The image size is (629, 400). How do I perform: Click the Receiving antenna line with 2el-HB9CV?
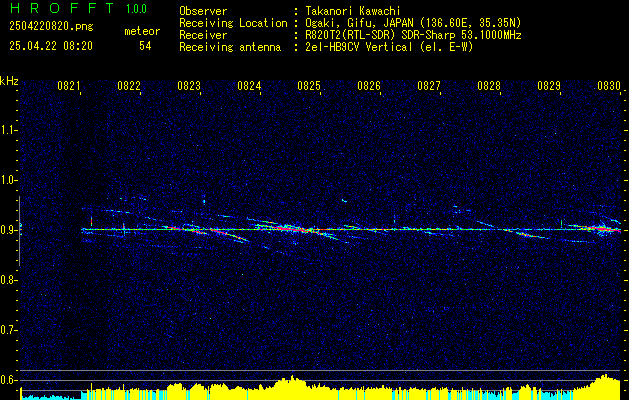(x=326, y=47)
